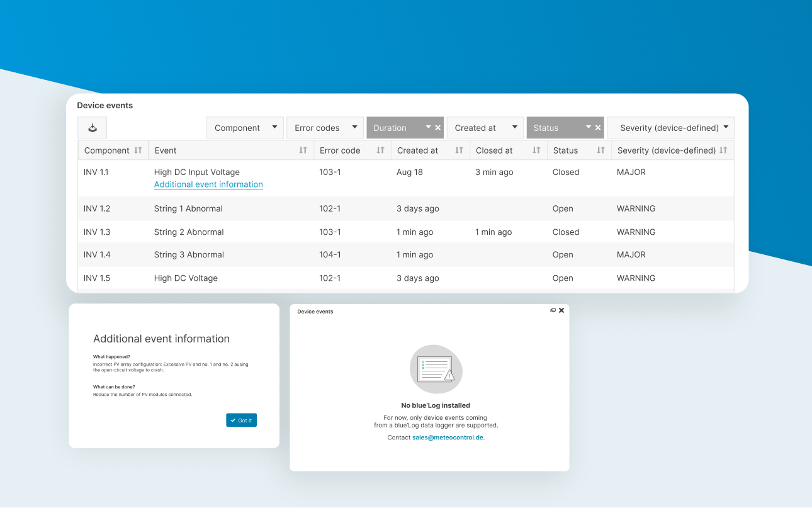This screenshot has height=508, width=812.
Task: Sort by Error code column arrows
Action: coord(380,150)
